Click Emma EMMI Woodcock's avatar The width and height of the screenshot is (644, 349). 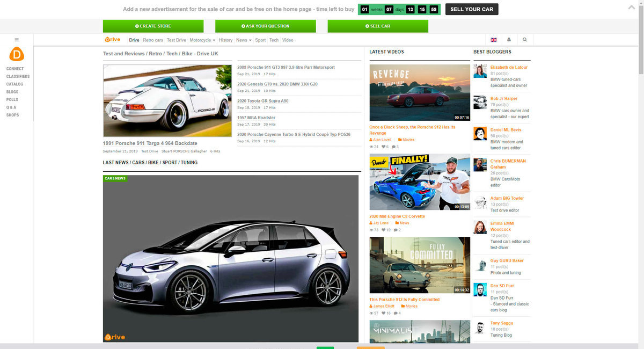click(480, 227)
